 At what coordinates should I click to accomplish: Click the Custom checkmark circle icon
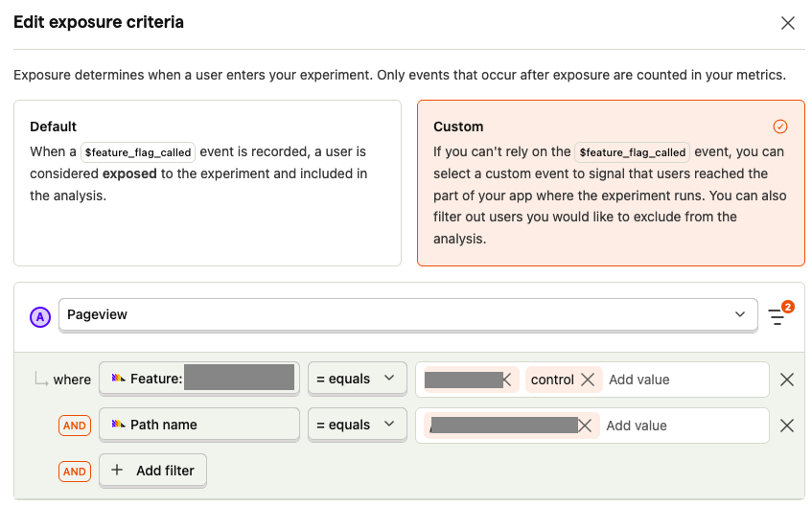780,127
